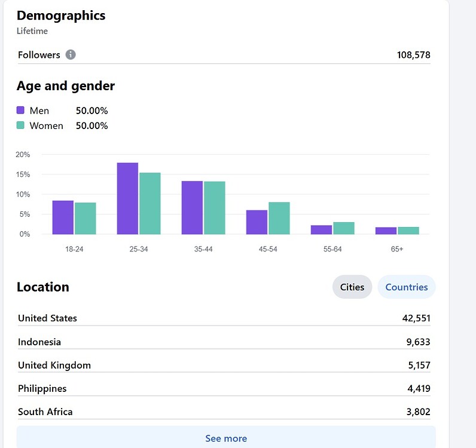Switch to the Countries tab
476x448 pixels.
[406, 287]
